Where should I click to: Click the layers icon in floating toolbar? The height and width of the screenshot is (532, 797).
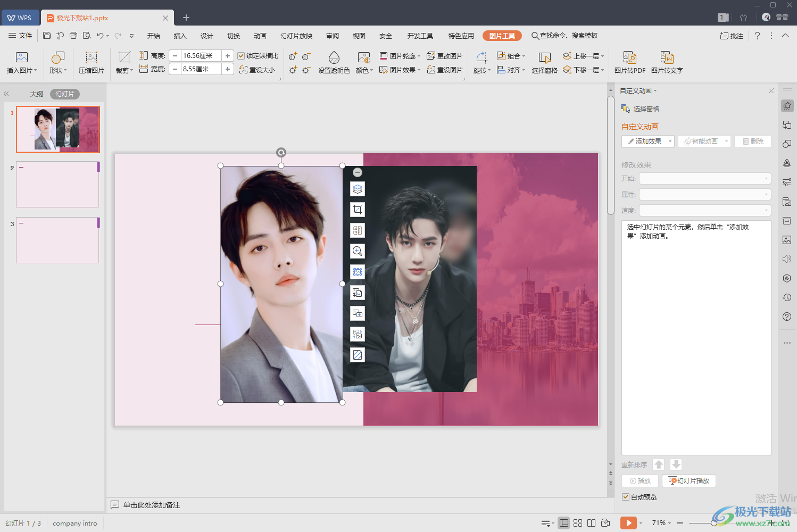[x=358, y=189]
